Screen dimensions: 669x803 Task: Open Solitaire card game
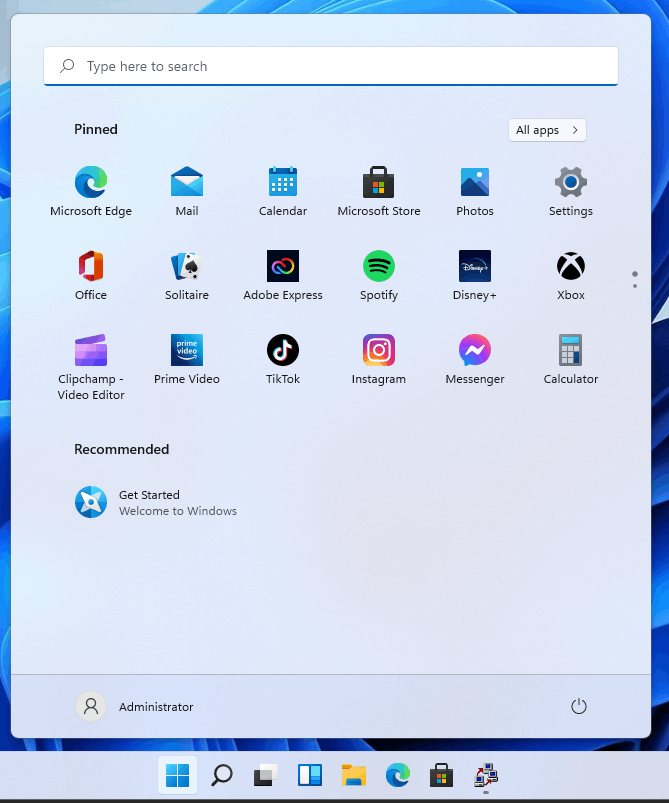[187, 276]
